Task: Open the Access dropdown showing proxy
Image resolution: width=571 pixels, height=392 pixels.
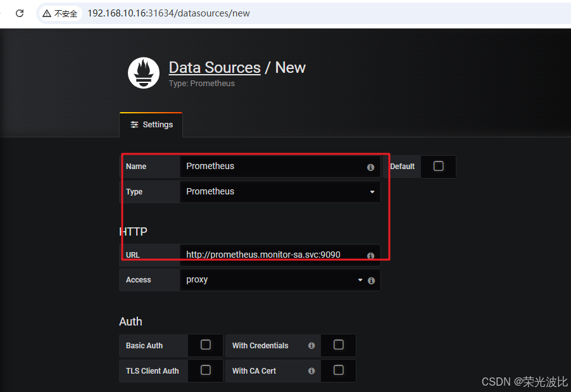Action: click(x=280, y=280)
